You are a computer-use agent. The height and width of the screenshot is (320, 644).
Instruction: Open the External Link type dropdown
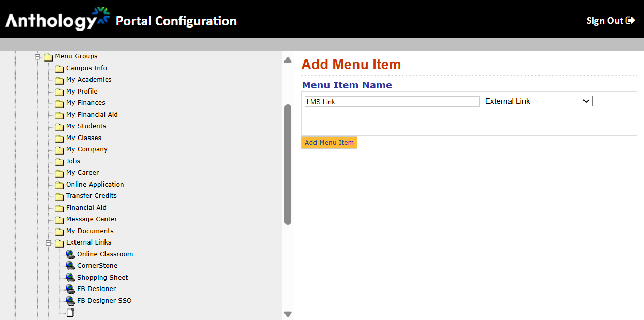click(x=537, y=101)
